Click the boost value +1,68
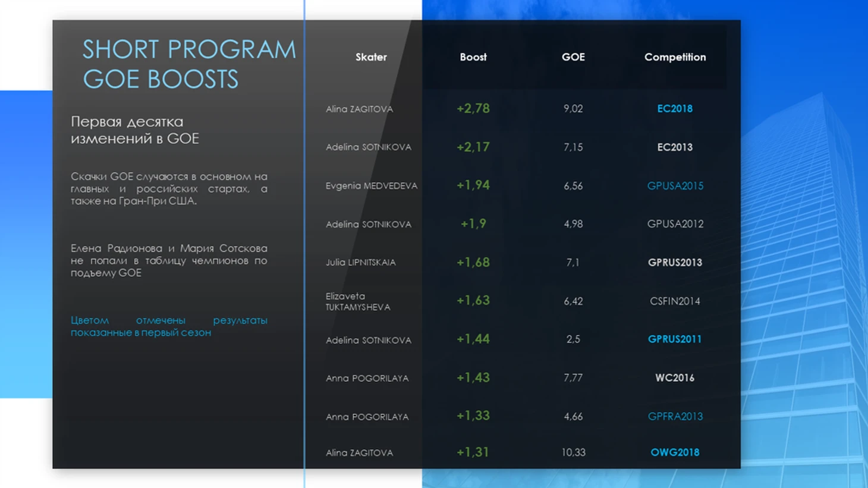This screenshot has width=868, height=488. coord(473,262)
